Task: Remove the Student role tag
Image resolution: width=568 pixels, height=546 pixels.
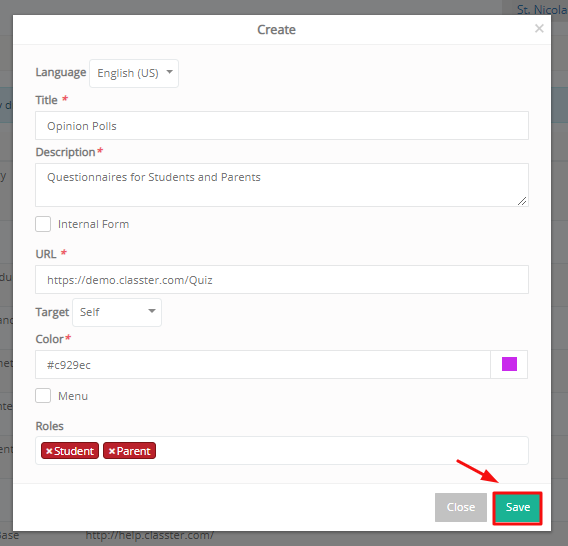Action: (49, 451)
